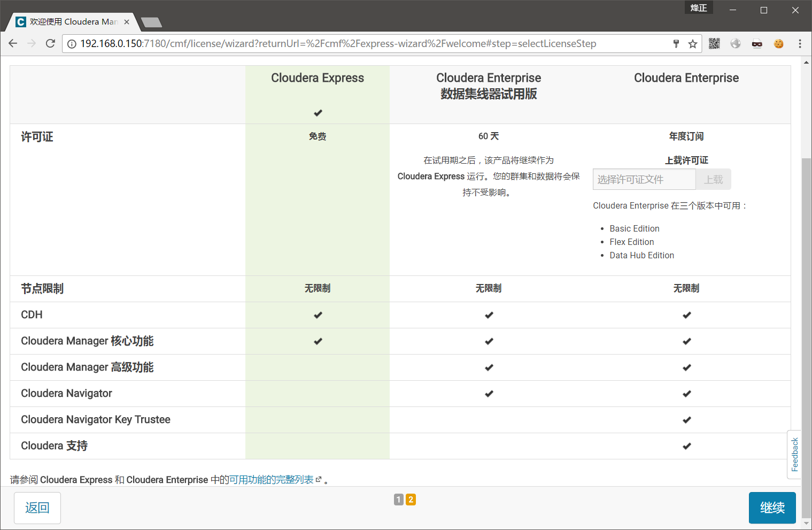Open the QR code extension icon
The image size is (812, 530).
[x=714, y=44]
